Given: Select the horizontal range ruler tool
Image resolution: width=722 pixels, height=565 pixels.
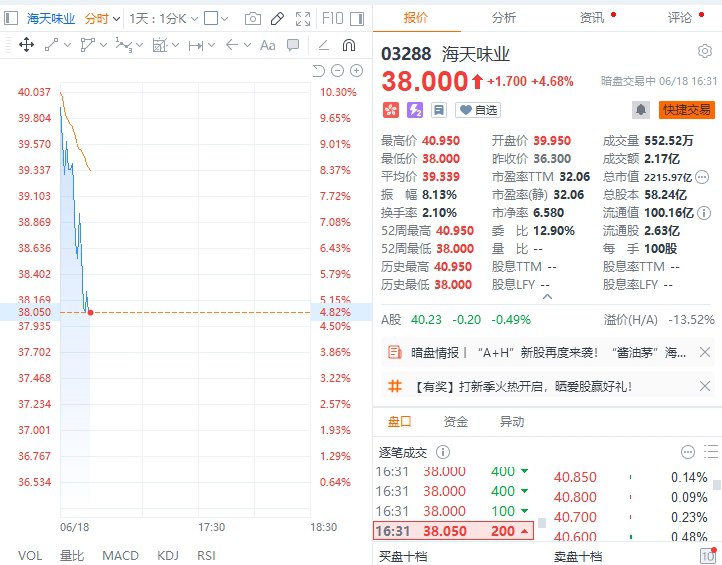Looking at the screenshot, I should (x=196, y=45).
